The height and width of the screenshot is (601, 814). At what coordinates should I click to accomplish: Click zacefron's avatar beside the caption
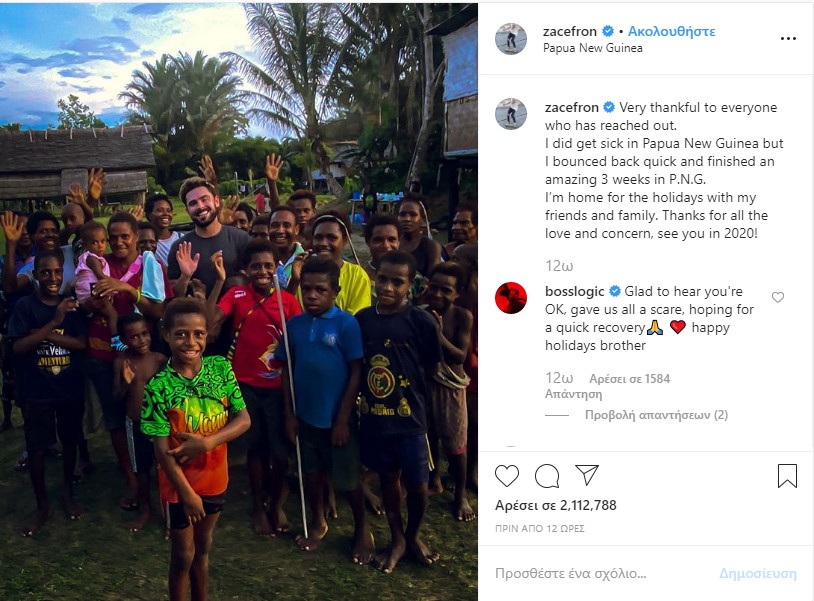pos(511,114)
